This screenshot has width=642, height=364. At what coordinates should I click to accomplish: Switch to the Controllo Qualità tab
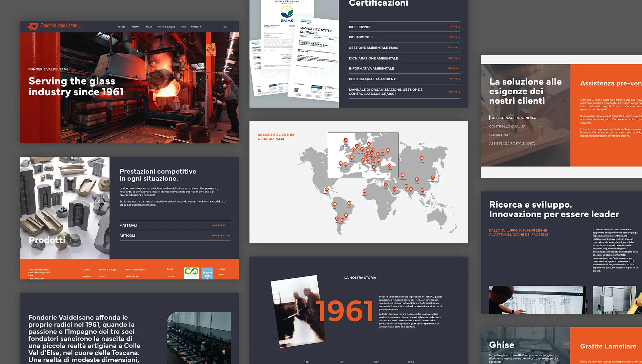coord(507,126)
